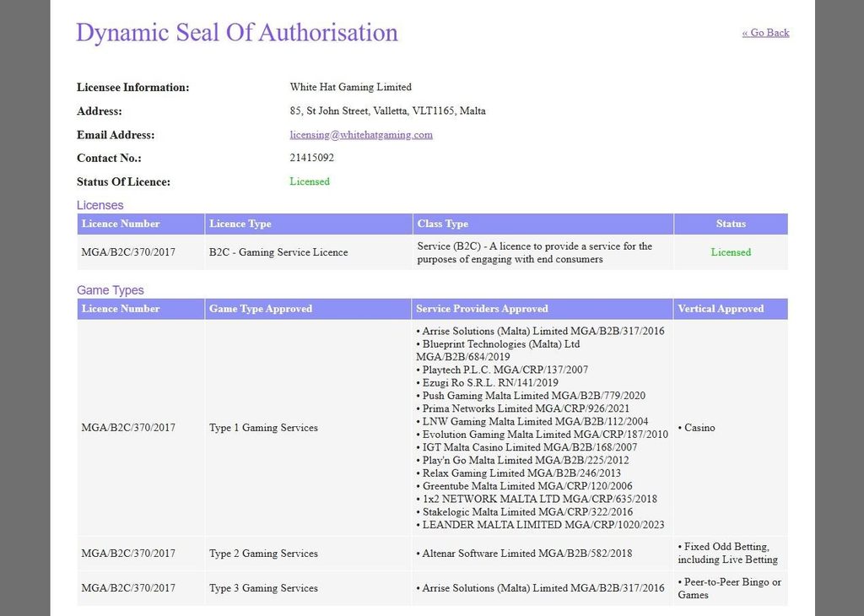
Task: Click the Licenses section heading
Action: coord(100,205)
